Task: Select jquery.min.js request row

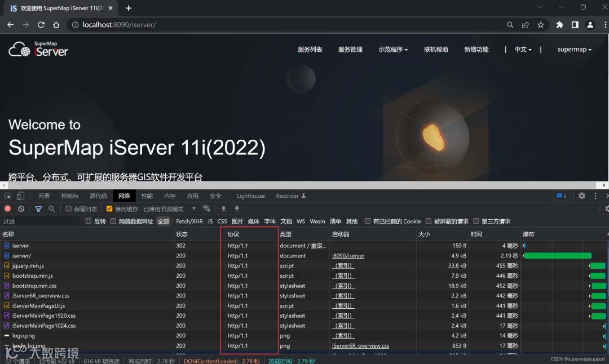Action: pyautogui.click(x=304, y=266)
